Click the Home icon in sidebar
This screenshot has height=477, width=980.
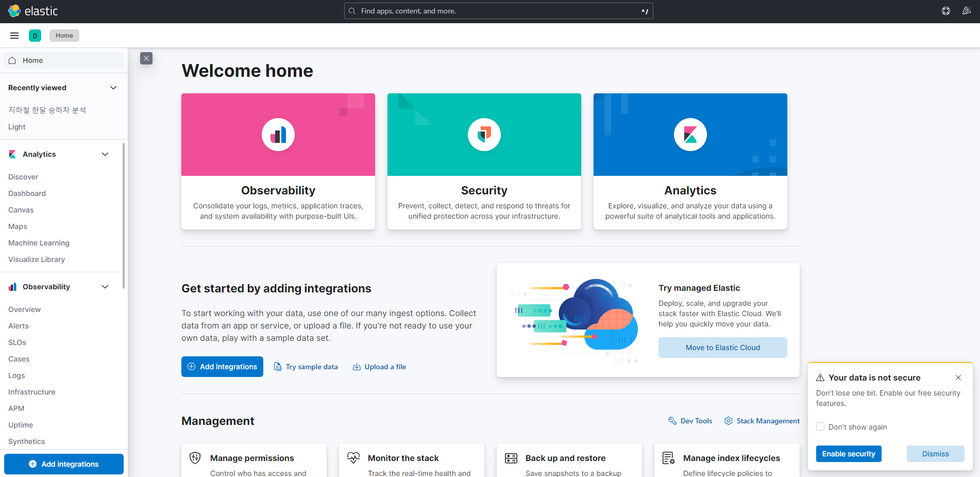(12, 60)
